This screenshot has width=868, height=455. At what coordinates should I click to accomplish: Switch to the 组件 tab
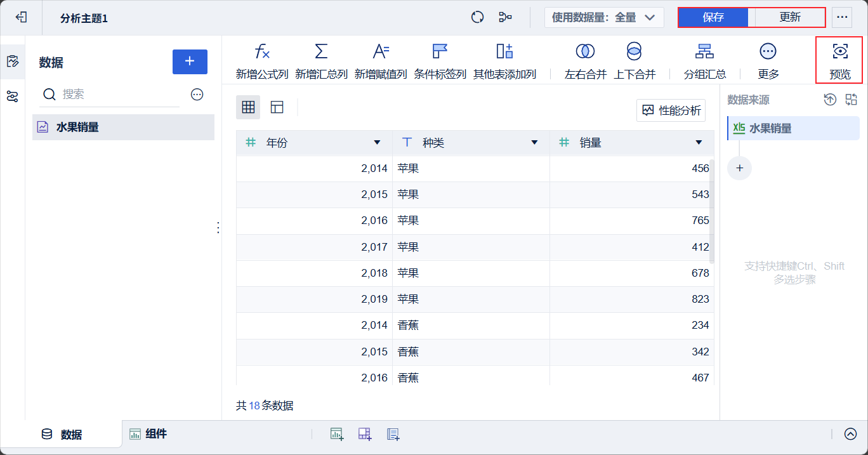pos(148,434)
